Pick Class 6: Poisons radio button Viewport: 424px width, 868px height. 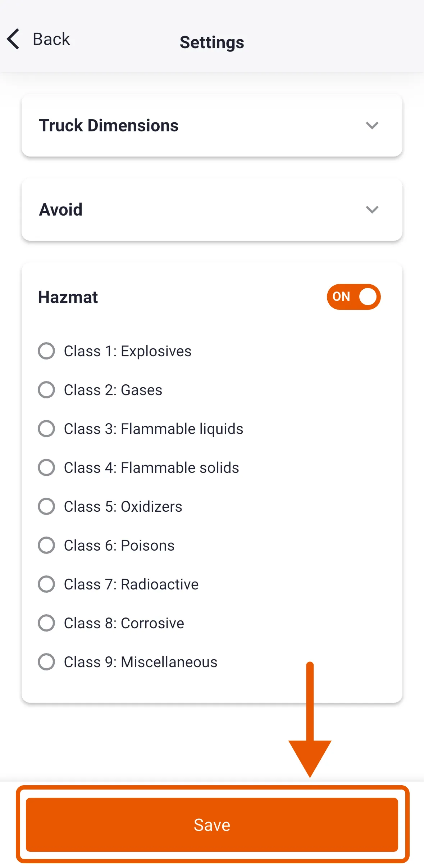(x=46, y=545)
